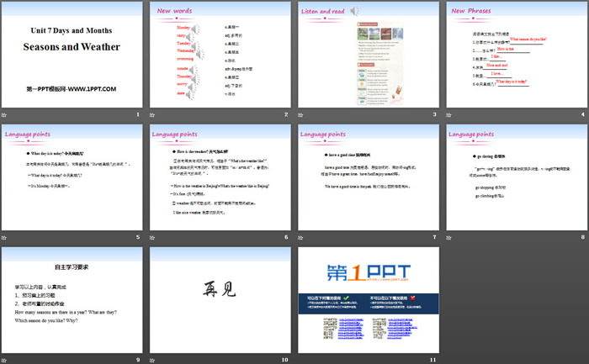The width and height of the screenshot is (589, 364).
Task: Click the animation star icon under slide 1
Action: coord(3,115)
